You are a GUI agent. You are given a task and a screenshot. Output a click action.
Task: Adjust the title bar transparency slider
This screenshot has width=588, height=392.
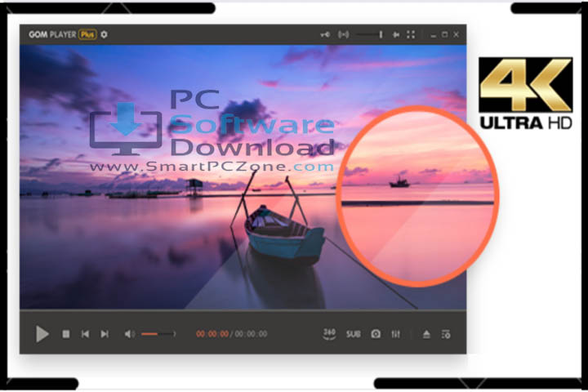tap(369, 34)
